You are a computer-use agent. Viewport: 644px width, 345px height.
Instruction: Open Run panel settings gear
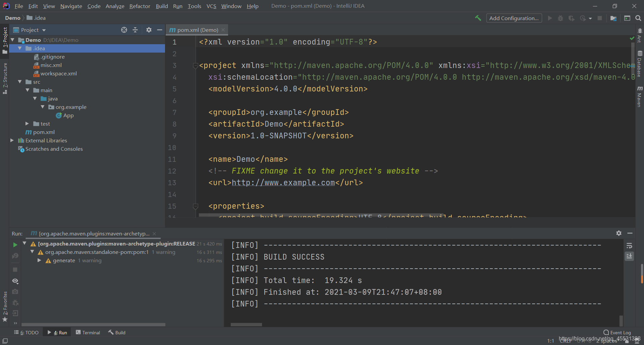[619, 233]
